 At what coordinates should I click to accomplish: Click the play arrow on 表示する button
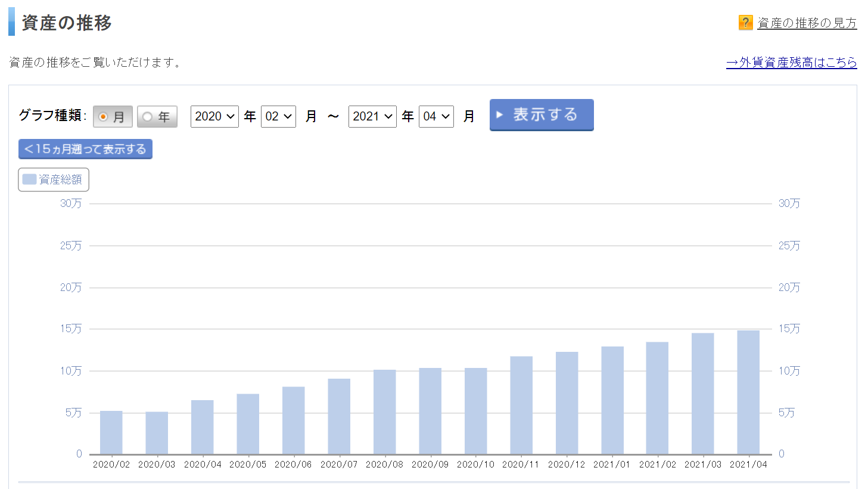click(x=500, y=114)
